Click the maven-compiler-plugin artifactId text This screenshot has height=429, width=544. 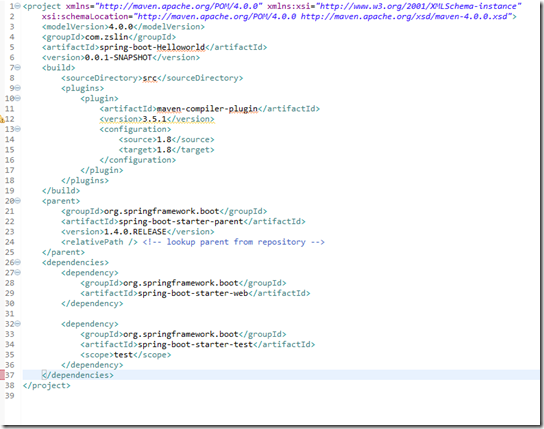[x=207, y=109]
